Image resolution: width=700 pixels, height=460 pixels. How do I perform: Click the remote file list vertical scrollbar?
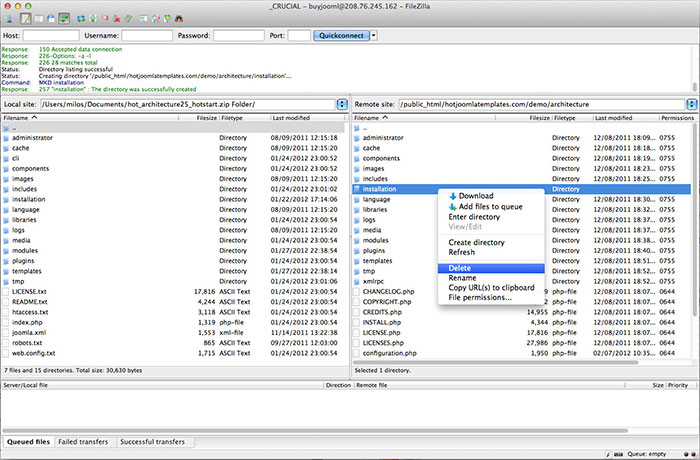click(696, 219)
